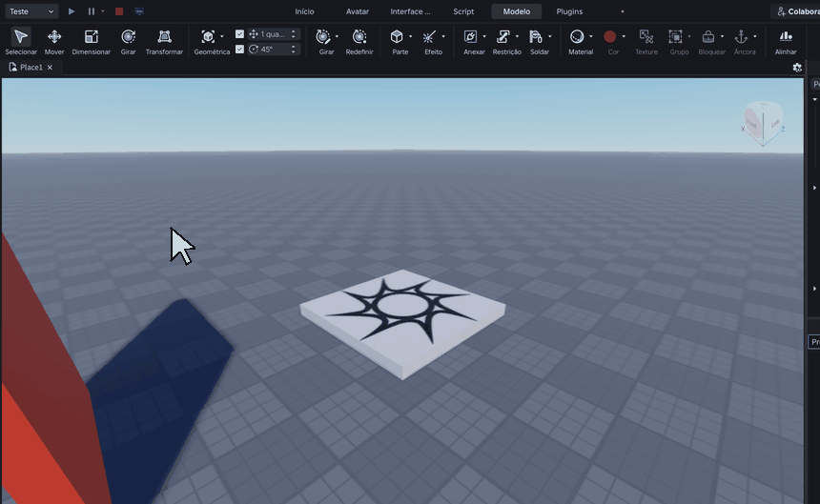
Task: Click the Grupo icon
Action: (676, 36)
